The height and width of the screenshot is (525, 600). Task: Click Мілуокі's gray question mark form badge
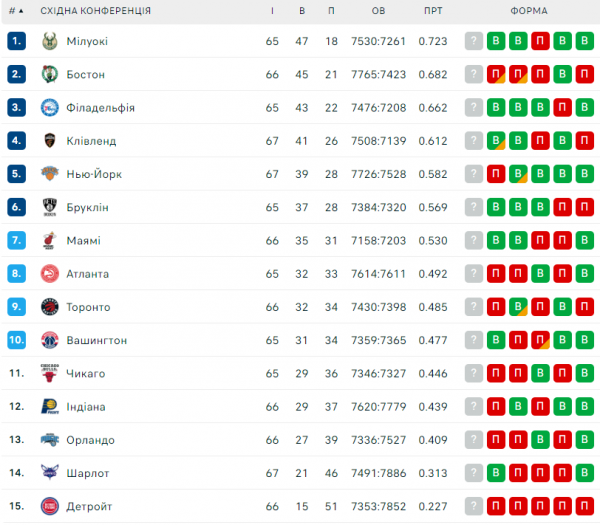pos(474,41)
